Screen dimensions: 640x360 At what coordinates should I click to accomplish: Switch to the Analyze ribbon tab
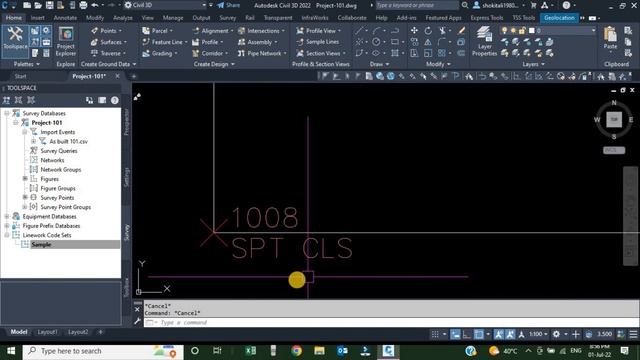tap(122, 18)
